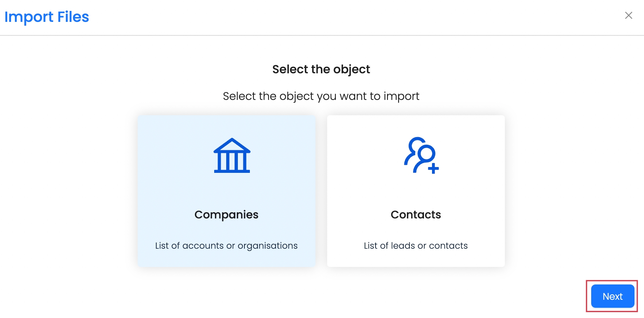This screenshot has width=644, height=318.
Task: Select the Contacts card title
Action: (x=416, y=214)
